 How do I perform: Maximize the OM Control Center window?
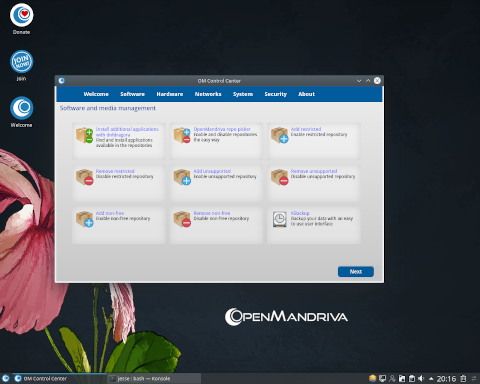pyautogui.click(x=368, y=81)
